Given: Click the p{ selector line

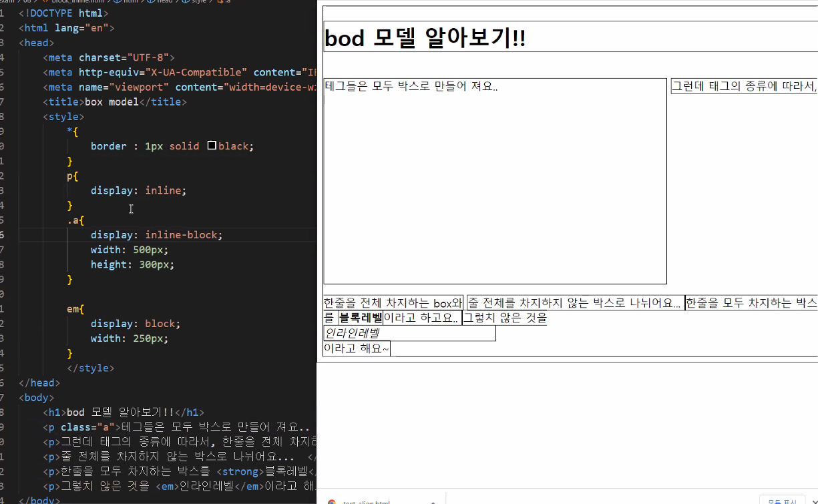Looking at the screenshot, I should point(73,176).
